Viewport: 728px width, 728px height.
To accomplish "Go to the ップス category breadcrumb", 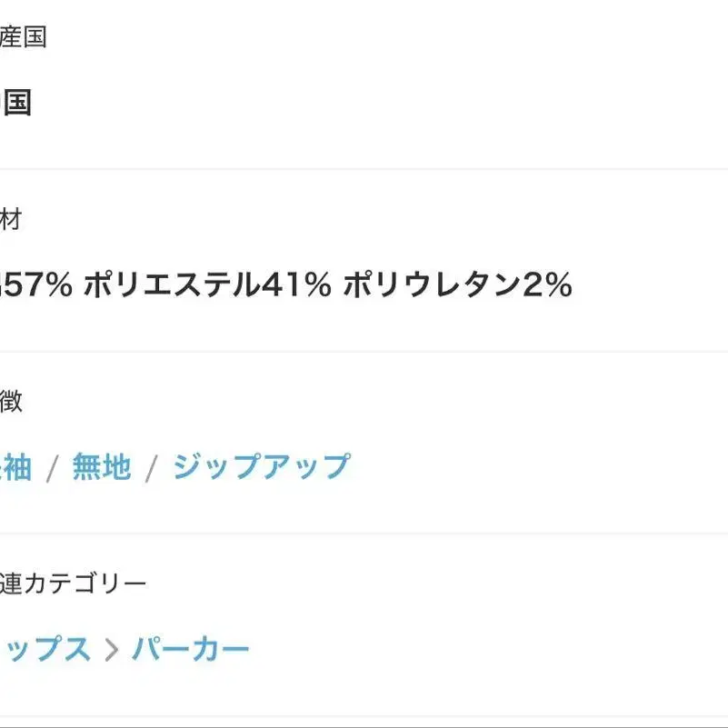I will pyautogui.click(x=45, y=650).
